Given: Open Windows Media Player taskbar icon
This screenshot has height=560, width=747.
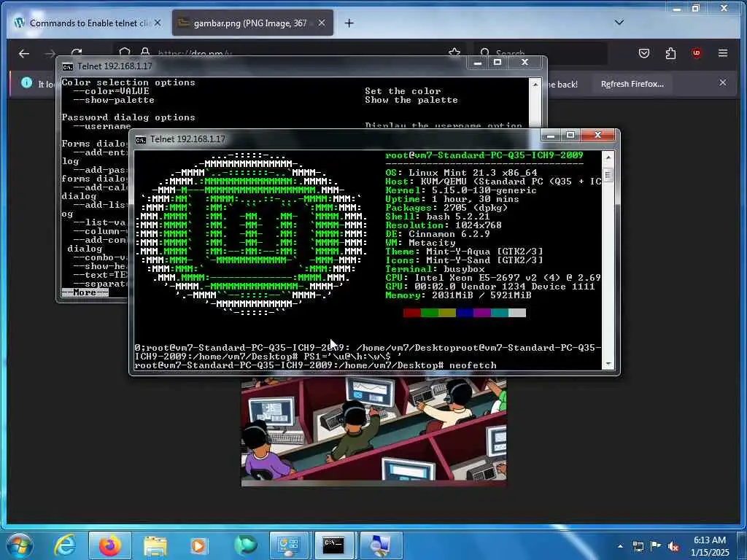Looking at the screenshot, I should pos(198,545).
